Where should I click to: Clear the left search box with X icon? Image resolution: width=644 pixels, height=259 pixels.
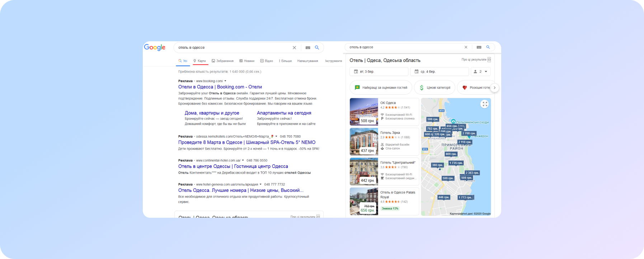(294, 47)
